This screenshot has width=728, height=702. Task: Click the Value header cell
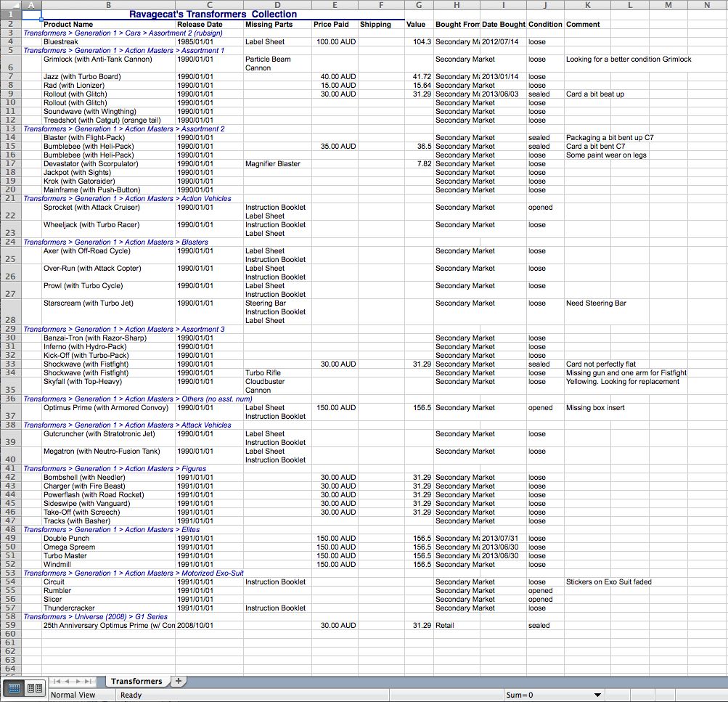coord(419,24)
